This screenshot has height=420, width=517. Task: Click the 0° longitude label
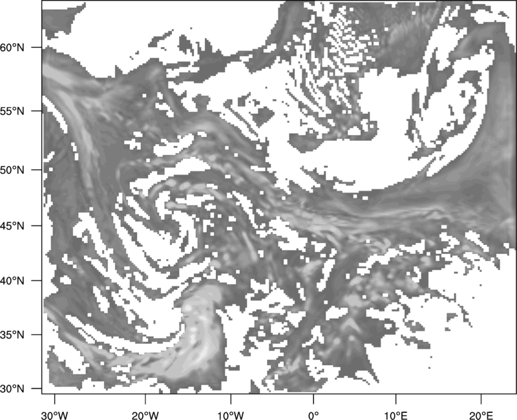313,415
